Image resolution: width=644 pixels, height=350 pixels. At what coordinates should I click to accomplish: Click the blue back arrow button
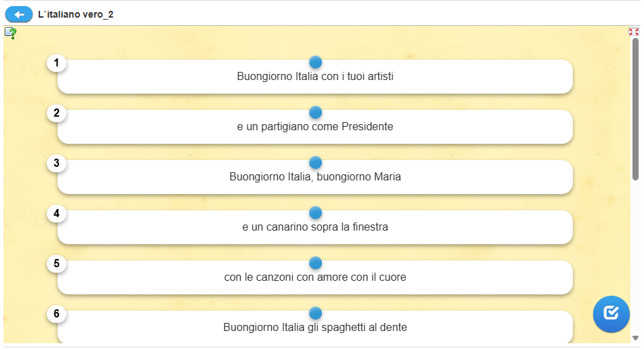pos(19,14)
